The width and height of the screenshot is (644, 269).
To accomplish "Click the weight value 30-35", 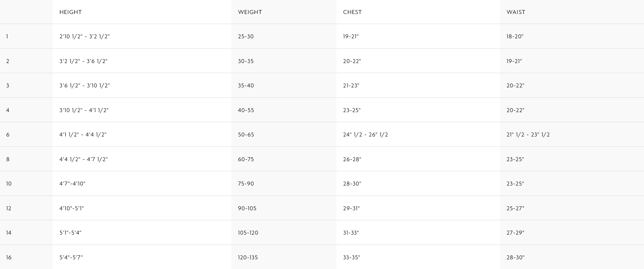I will pos(246,61).
